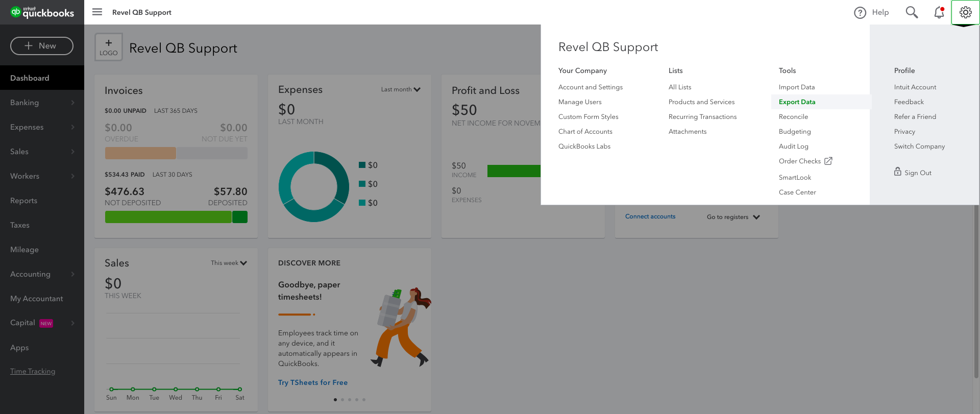The image size is (980, 414).
Task: Click the TSheets paperwork illustration
Action: tap(401, 327)
